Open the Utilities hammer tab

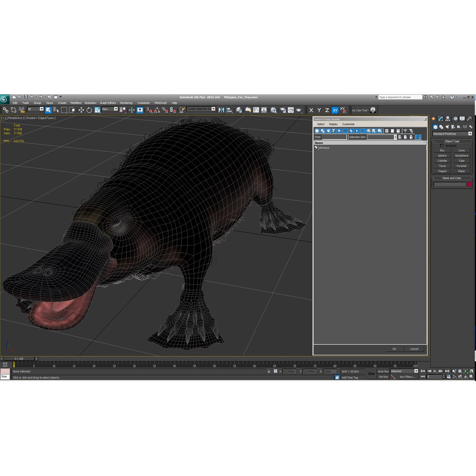469,119
